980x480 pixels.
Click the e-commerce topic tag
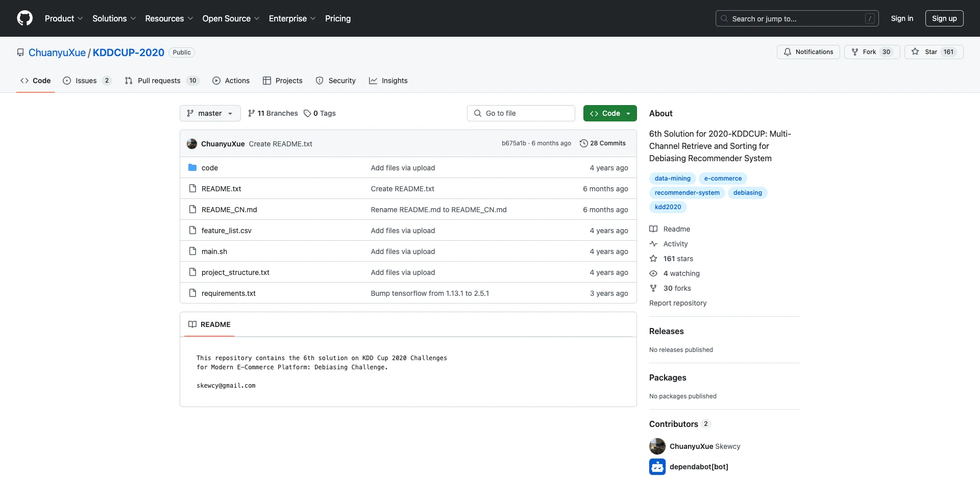[x=723, y=179]
